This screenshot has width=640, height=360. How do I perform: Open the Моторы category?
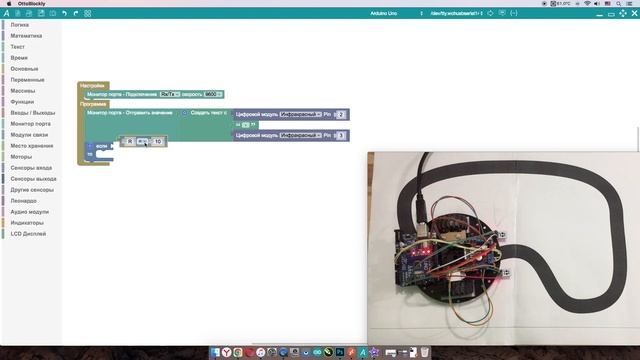click(21, 157)
